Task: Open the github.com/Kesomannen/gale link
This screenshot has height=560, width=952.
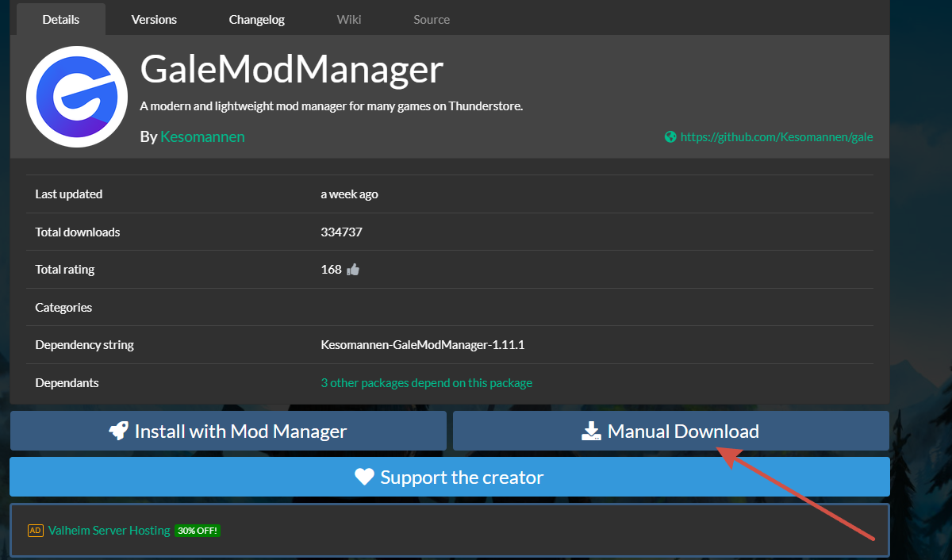Action: pos(777,136)
